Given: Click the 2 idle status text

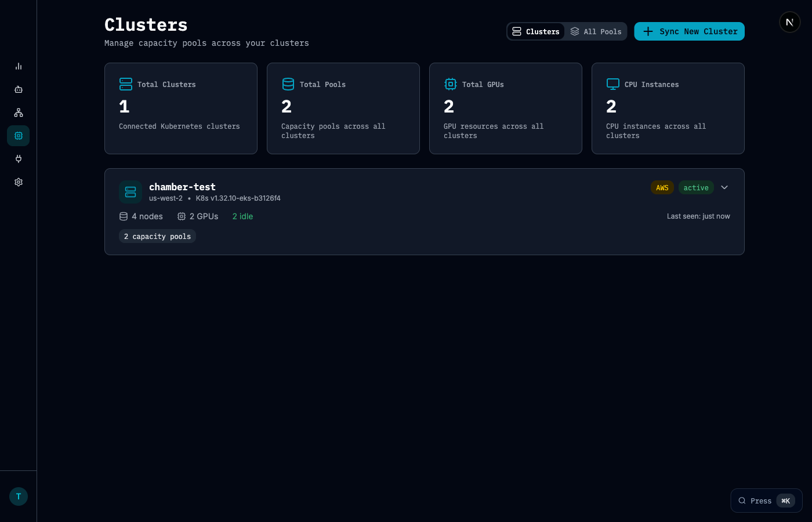Looking at the screenshot, I should pos(242,216).
